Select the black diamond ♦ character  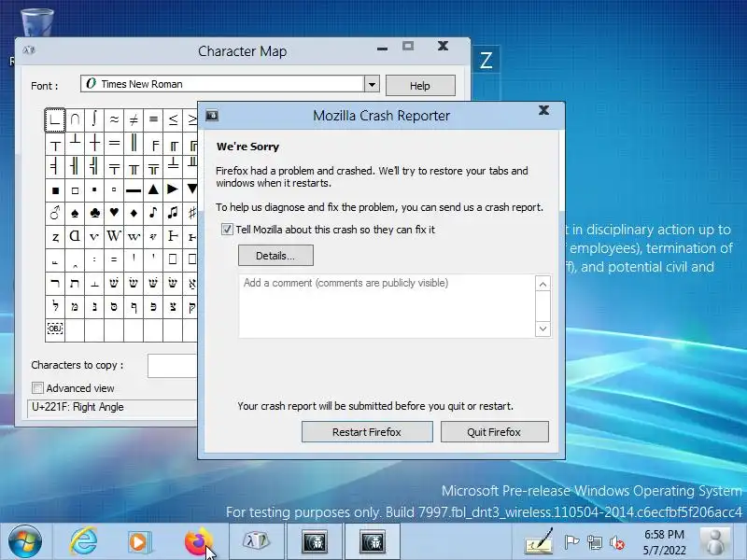tap(134, 213)
